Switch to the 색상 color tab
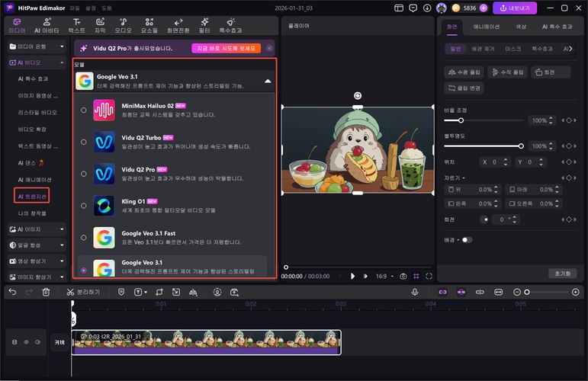The width and height of the screenshot is (588, 381). point(521,27)
